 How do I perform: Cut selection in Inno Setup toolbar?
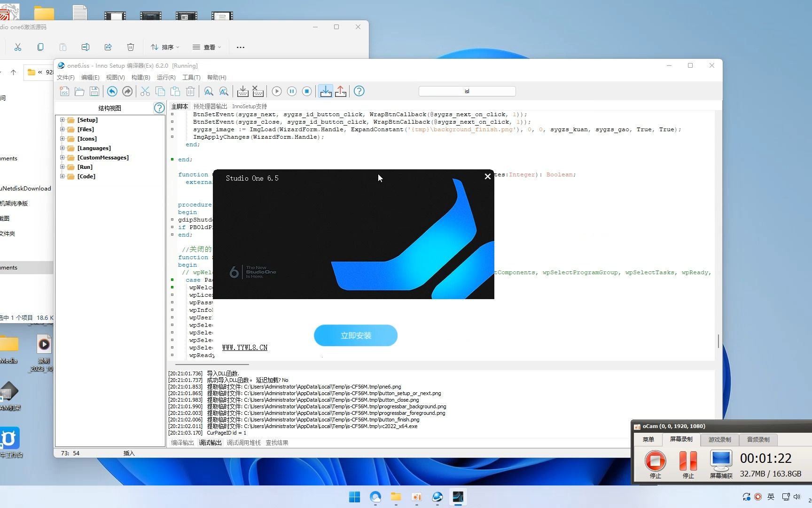[x=145, y=91]
